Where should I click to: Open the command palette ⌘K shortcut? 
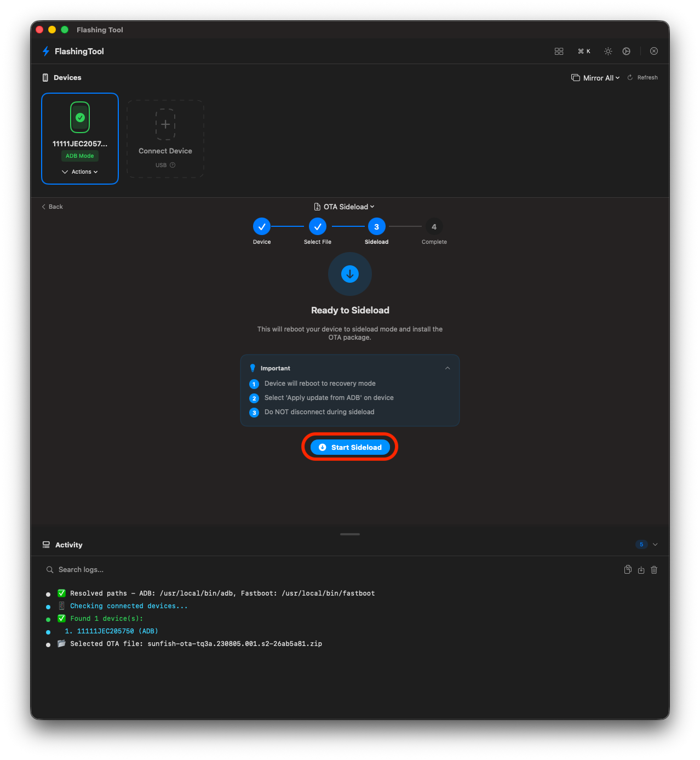pyautogui.click(x=584, y=51)
